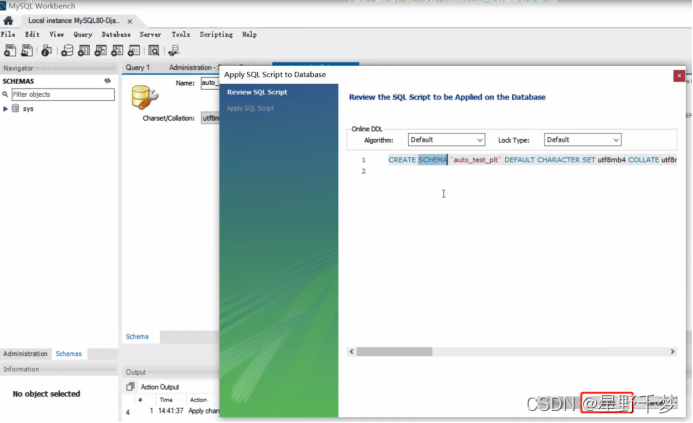Click the Action Output label
This screenshot has width=693, height=423.
(160, 387)
